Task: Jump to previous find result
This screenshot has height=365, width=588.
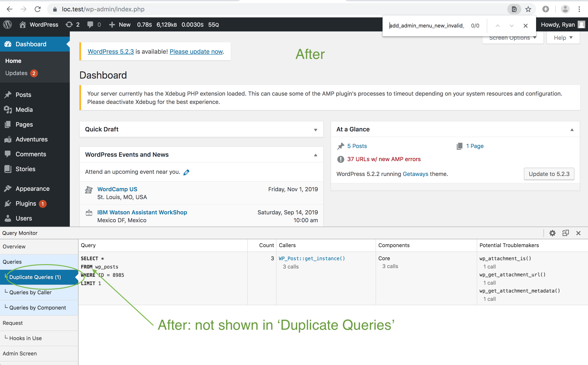Action: point(497,26)
